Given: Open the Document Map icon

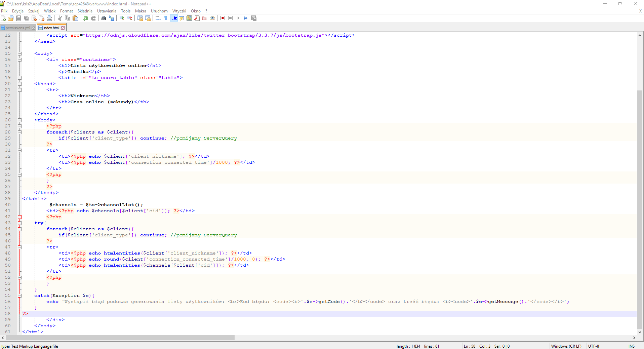Looking at the screenshot, I should pyautogui.click(x=189, y=18).
